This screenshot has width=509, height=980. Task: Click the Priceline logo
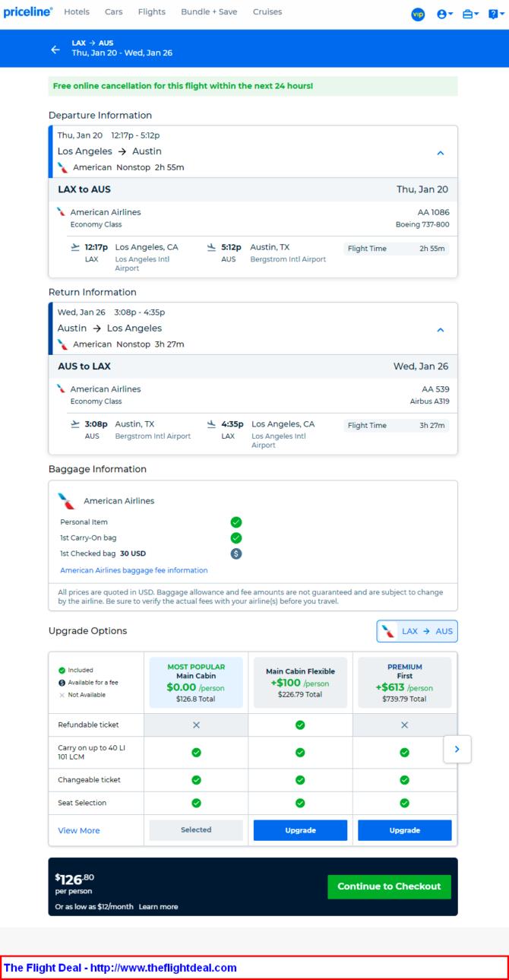28,12
